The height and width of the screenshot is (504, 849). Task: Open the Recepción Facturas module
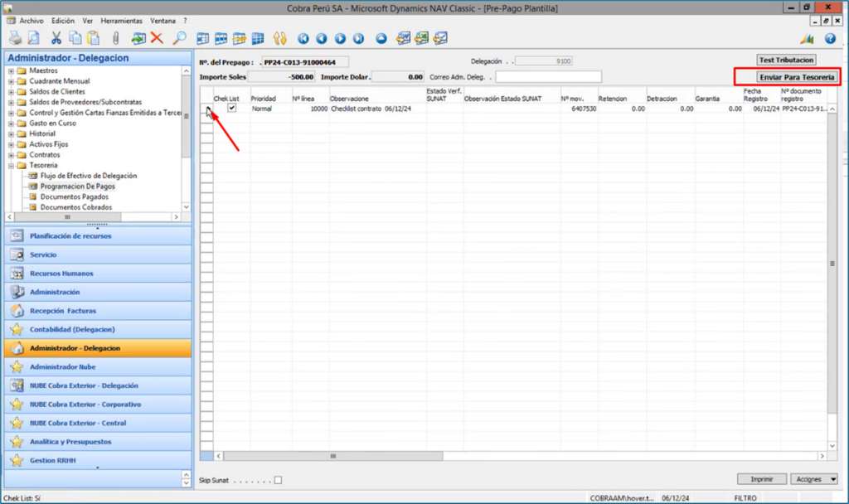[98, 311]
